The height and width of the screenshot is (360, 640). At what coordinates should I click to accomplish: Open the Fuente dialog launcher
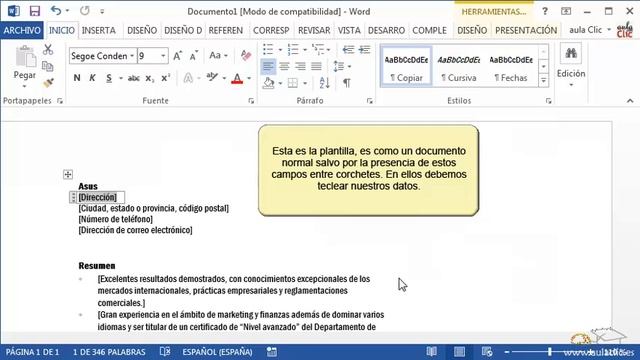point(251,101)
